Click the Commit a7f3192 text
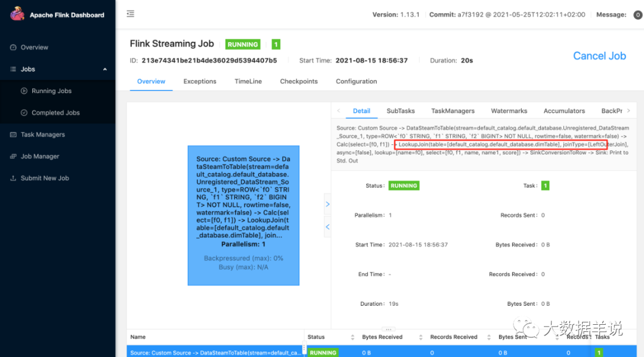The height and width of the screenshot is (357, 644). (x=507, y=15)
